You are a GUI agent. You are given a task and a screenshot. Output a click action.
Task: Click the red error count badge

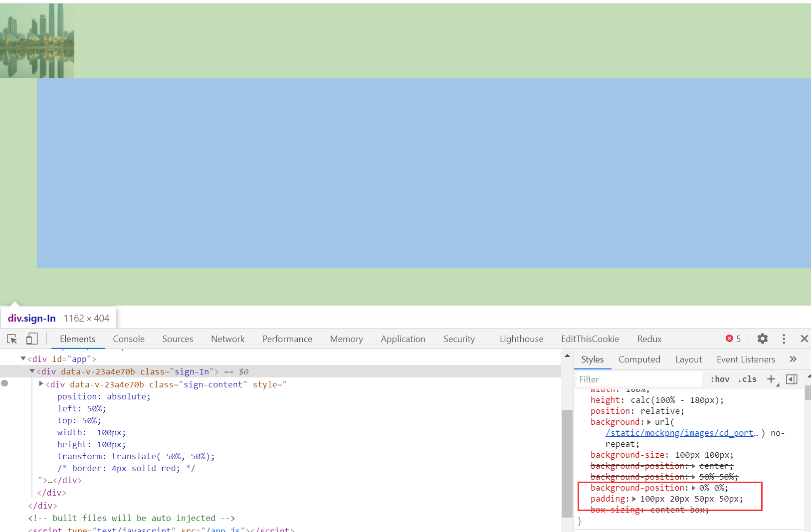pyautogui.click(x=733, y=339)
